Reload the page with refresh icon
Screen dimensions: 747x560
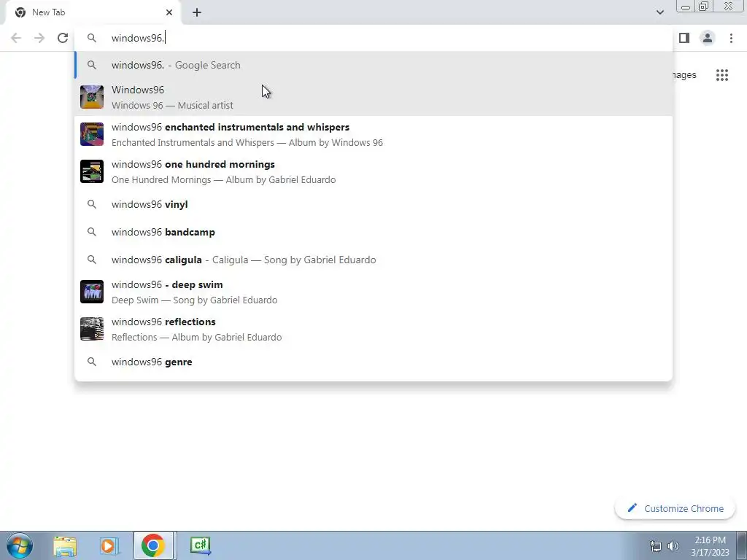coord(63,38)
